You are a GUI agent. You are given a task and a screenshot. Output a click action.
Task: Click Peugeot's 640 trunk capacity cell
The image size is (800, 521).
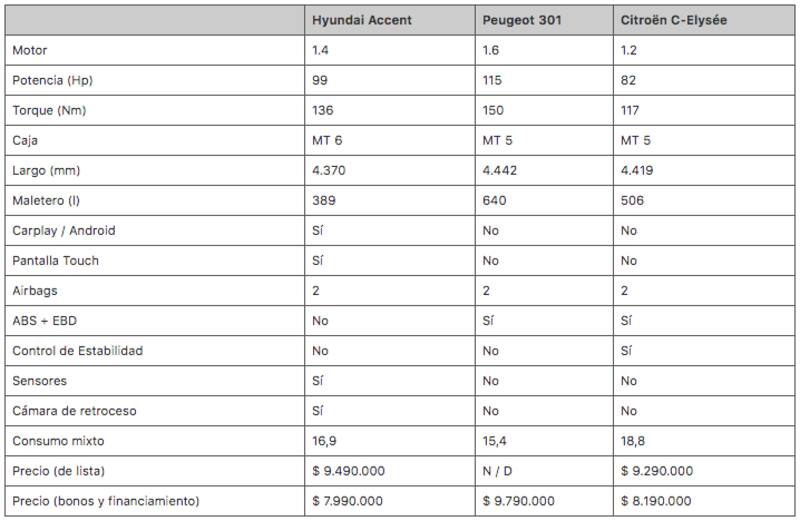pos(495,200)
